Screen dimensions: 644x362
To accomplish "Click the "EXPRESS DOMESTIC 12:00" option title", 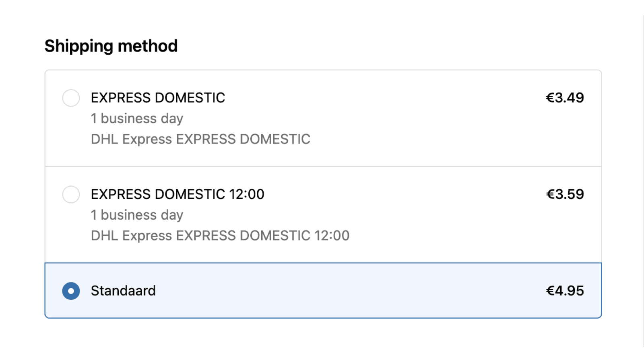I will (177, 194).
